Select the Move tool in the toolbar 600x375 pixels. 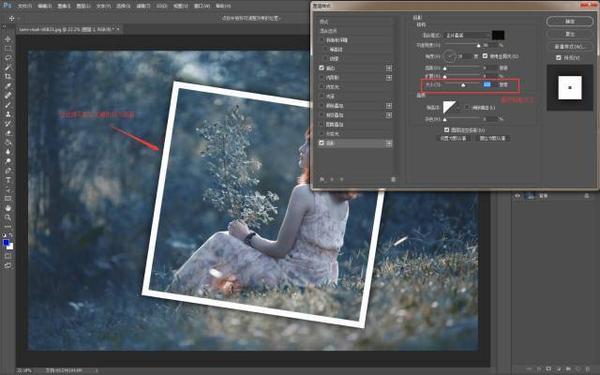coord(8,39)
